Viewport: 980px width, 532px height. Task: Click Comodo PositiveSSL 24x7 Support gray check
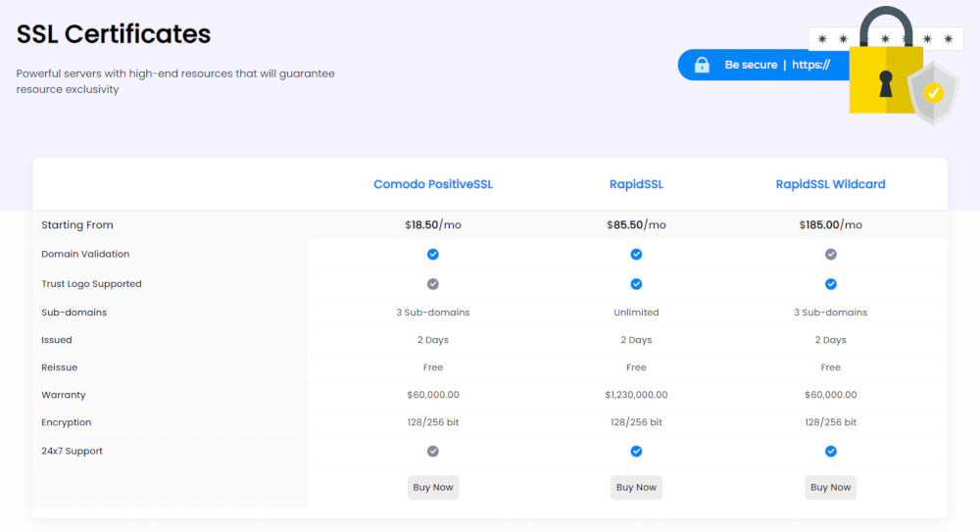(433, 452)
